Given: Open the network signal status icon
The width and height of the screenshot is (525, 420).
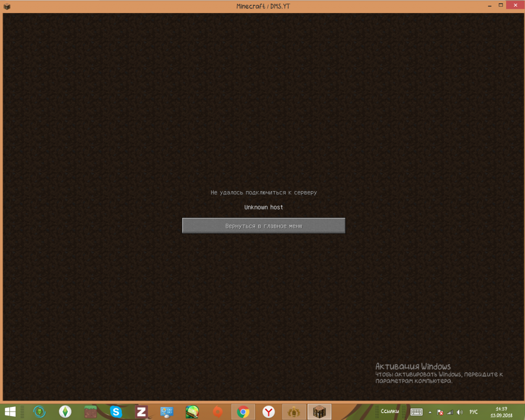Looking at the screenshot, I should [x=450, y=412].
